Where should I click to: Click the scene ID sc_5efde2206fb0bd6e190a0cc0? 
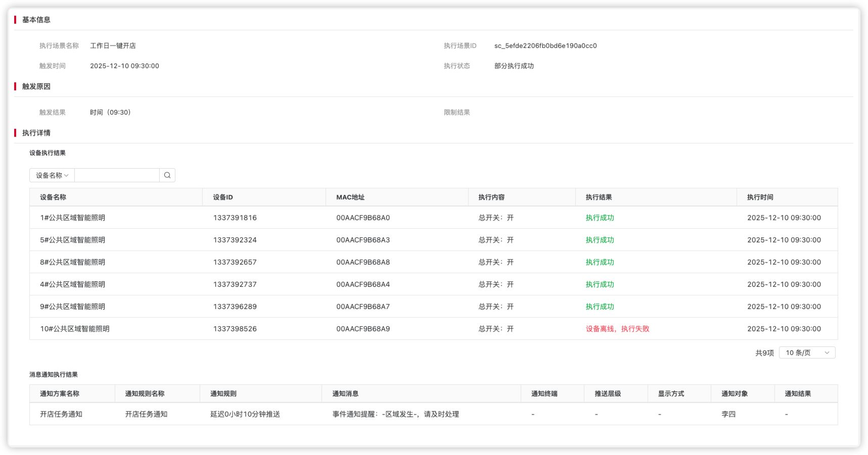click(x=545, y=45)
